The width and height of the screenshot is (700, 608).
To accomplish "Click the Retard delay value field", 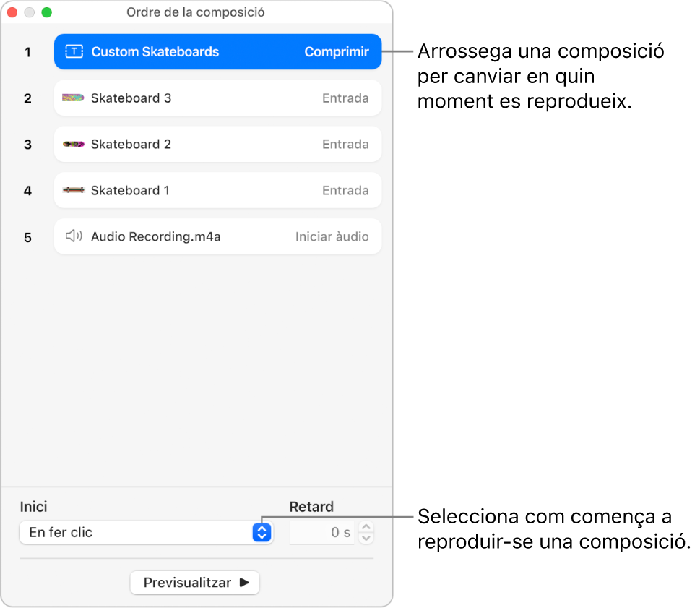I will pos(322,533).
